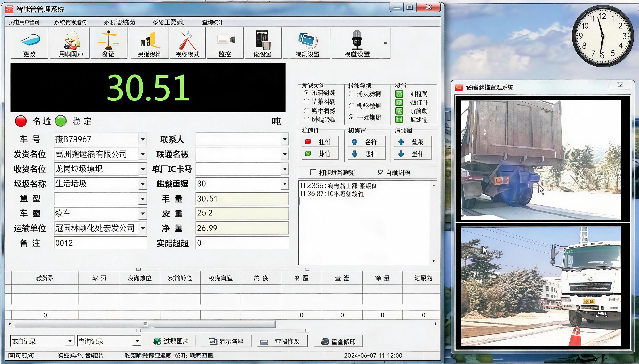Open the first menu ending in 用户管 in menu bar
The height and width of the screenshot is (364, 639).
[x=24, y=22]
